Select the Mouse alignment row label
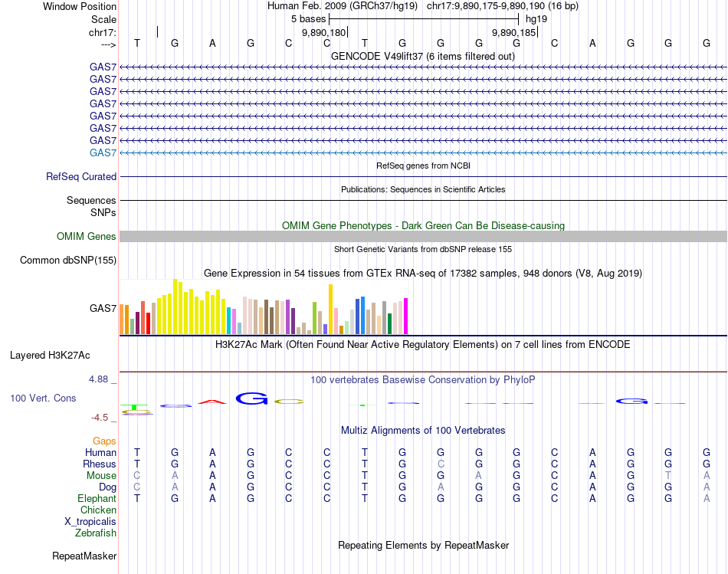 (101, 476)
